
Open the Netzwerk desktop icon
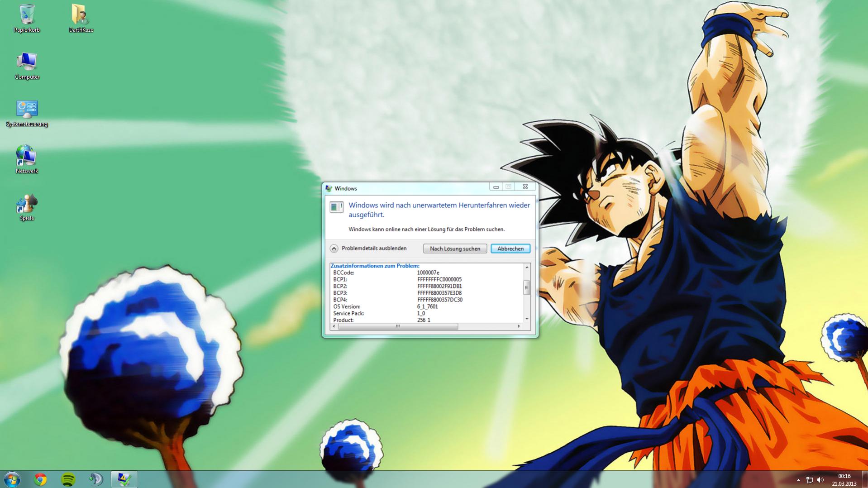(x=27, y=159)
